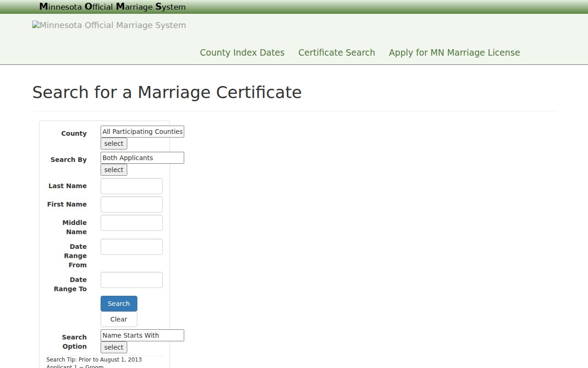Focus the First Name input field
This screenshot has height=368, width=588.
[131, 205]
